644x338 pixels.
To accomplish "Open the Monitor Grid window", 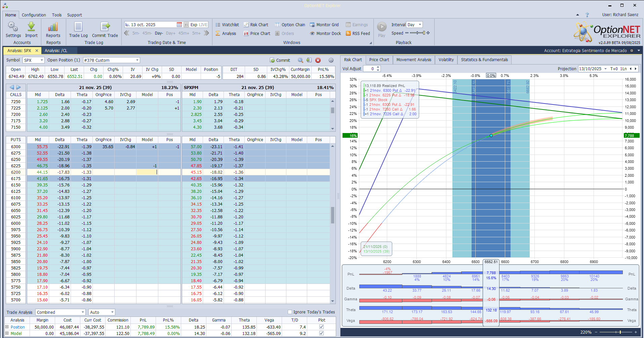I will [x=324, y=25].
